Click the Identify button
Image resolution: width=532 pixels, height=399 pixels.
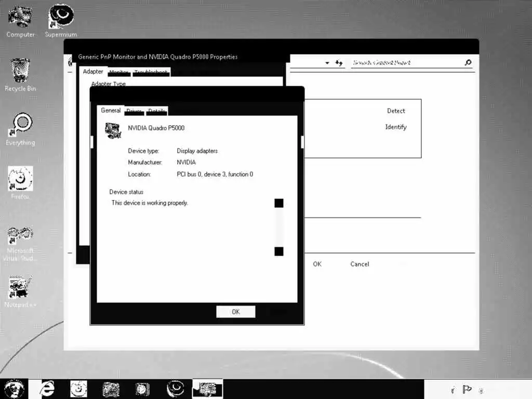click(396, 127)
